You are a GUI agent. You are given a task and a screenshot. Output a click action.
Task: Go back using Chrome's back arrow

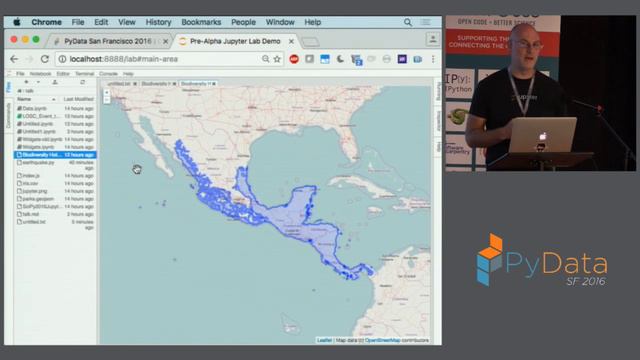(14, 59)
